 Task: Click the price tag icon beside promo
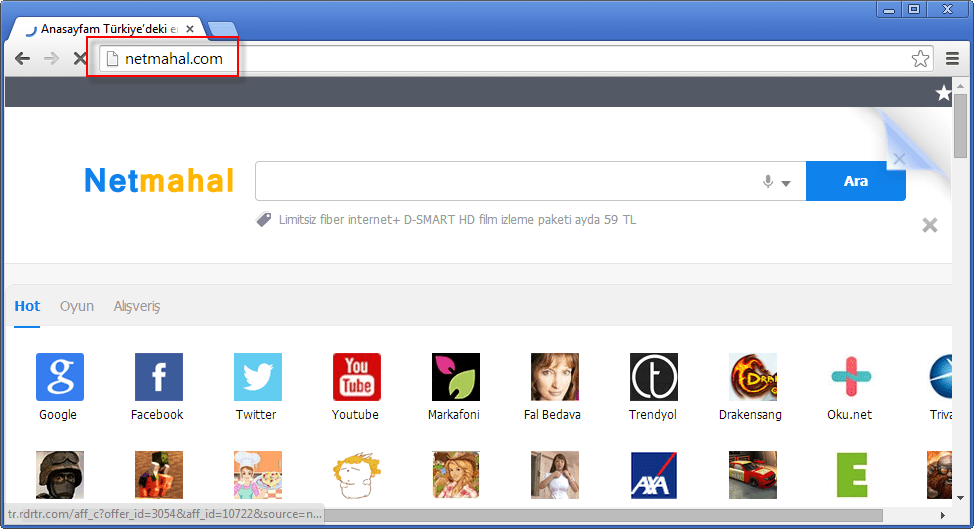coord(264,219)
